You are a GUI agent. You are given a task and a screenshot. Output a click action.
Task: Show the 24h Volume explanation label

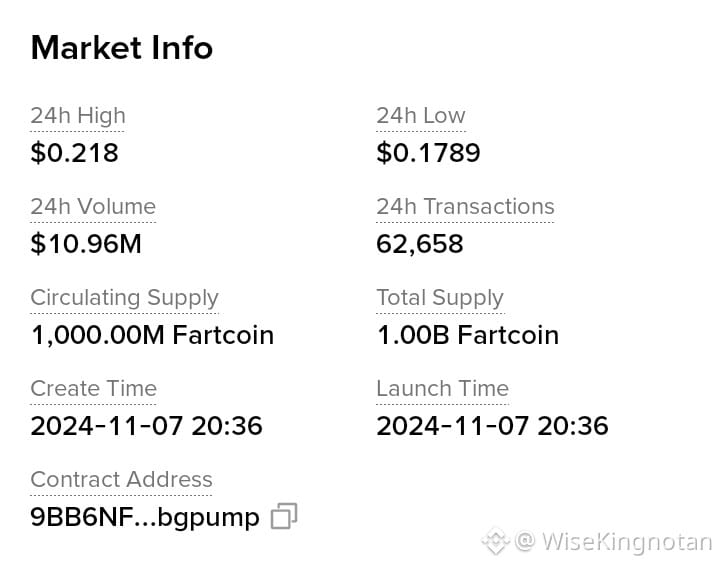click(x=93, y=206)
